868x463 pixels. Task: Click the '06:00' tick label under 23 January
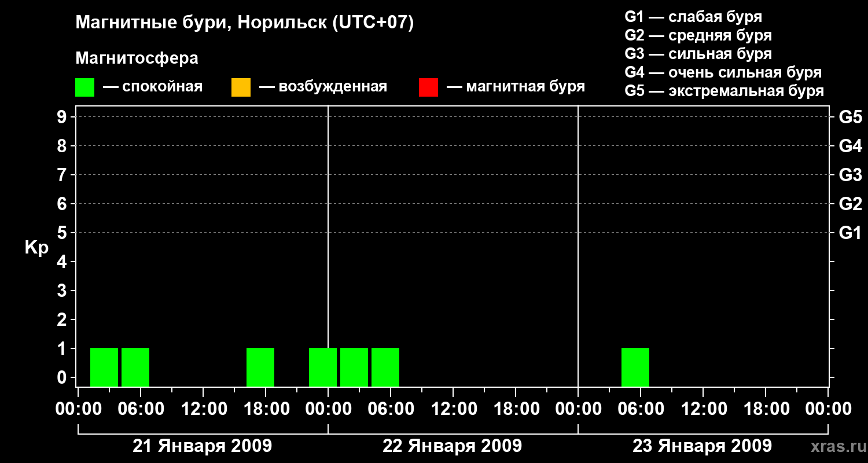(x=641, y=409)
